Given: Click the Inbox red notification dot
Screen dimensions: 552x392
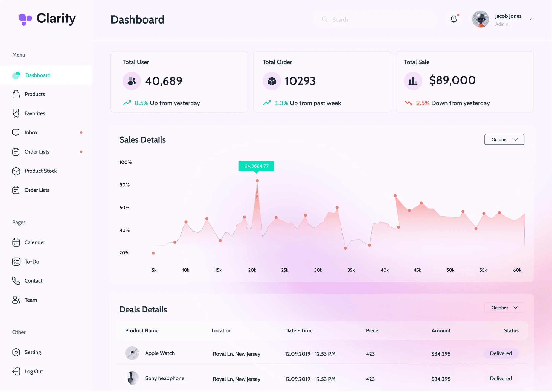Looking at the screenshot, I should [x=81, y=133].
